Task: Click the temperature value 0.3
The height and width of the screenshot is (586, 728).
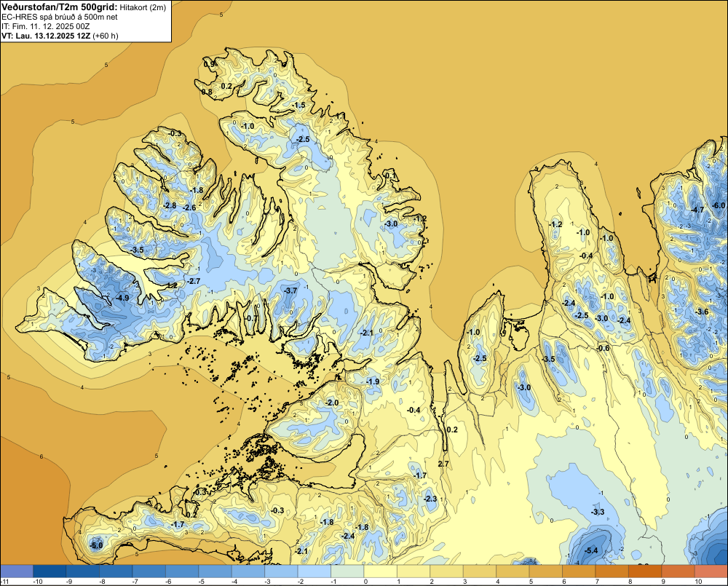Action: [201, 492]
